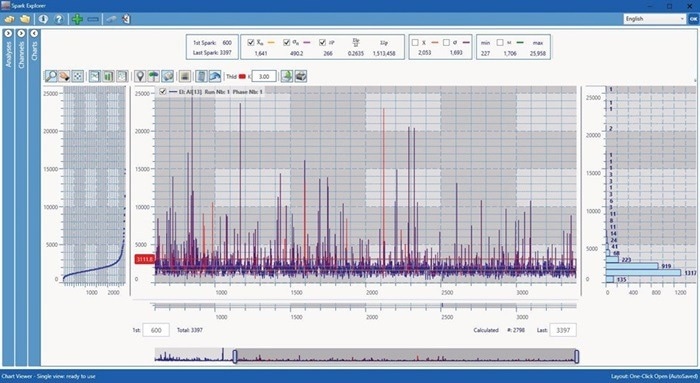Click the horizontal scroll bar below main chart
Screen dimensions: 700x383
(365, 306)
